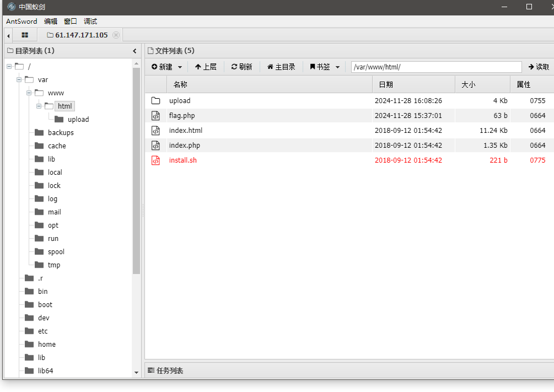Collapse the html folder tree node
This screenshot has height=392, width=554.
click(39, 106)
